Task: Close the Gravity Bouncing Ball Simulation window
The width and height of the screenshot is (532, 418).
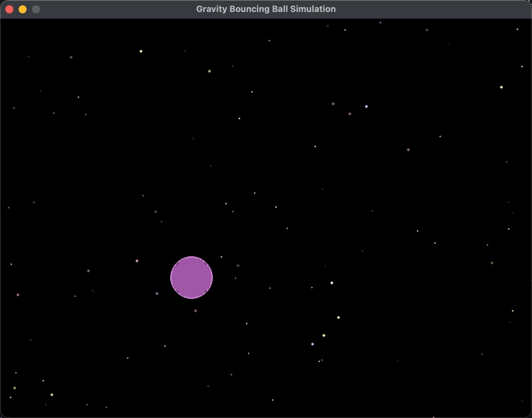Action: point(9,9)
